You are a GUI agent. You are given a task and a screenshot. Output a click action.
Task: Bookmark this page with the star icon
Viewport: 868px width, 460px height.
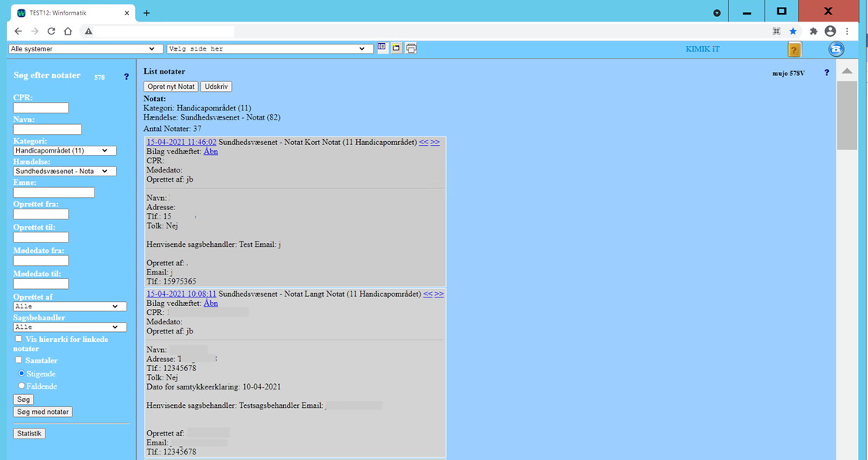click(793, 31)
